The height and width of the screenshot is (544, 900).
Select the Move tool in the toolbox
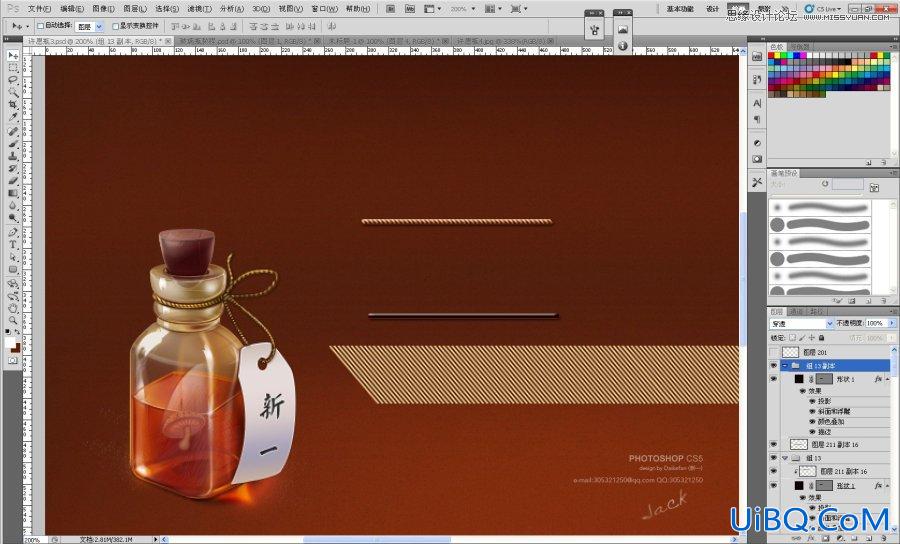point(13,56)
